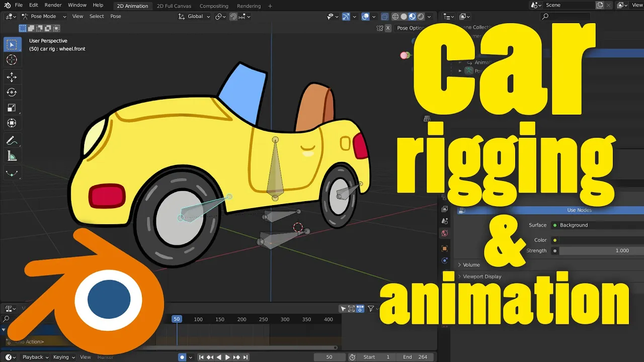Click the timeline horizontal scrollbar

[x=247, y=347]
